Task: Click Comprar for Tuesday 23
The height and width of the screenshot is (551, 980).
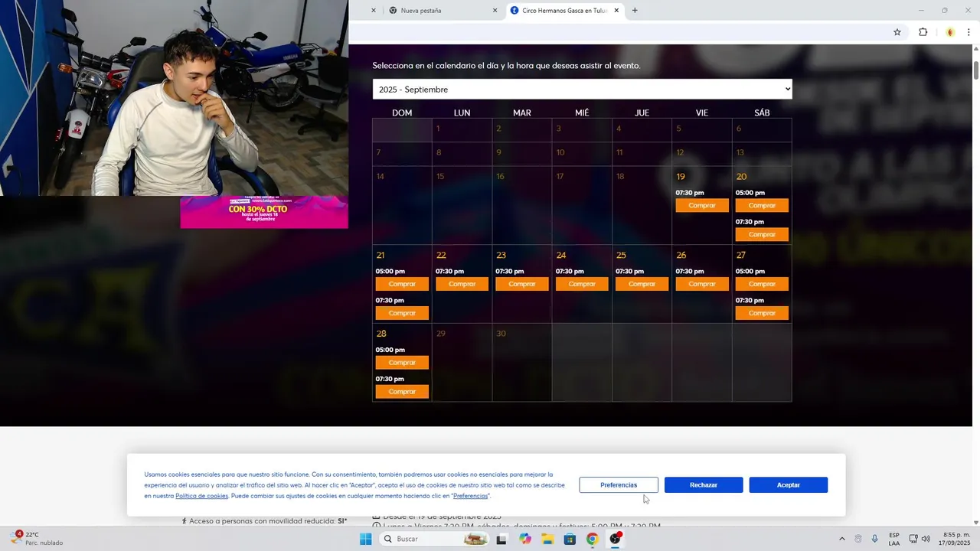Action: pyautogui.click(x=522, y=284)
